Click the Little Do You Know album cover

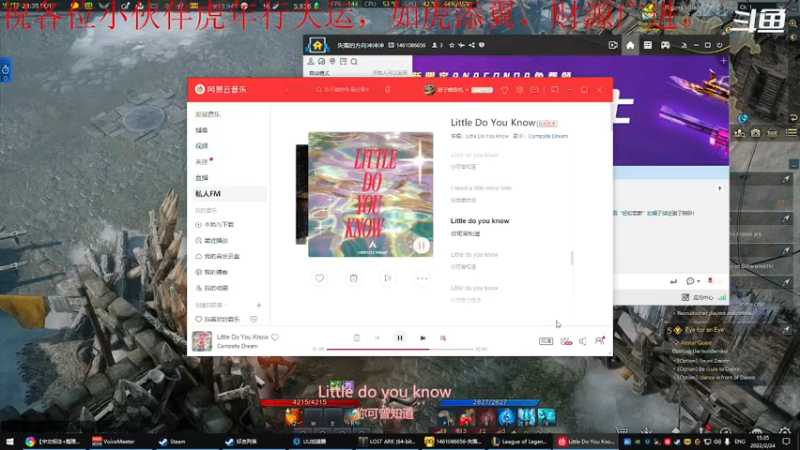point(370,194)
